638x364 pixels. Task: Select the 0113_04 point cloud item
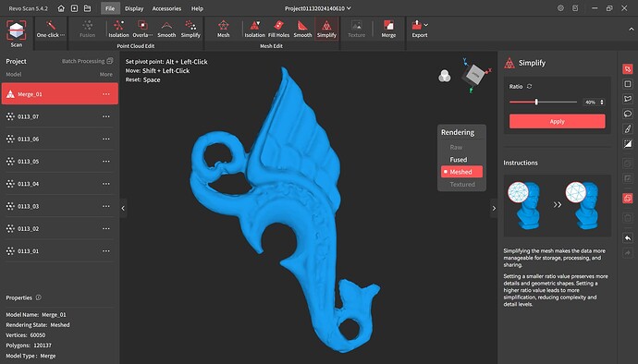(60, 184)
